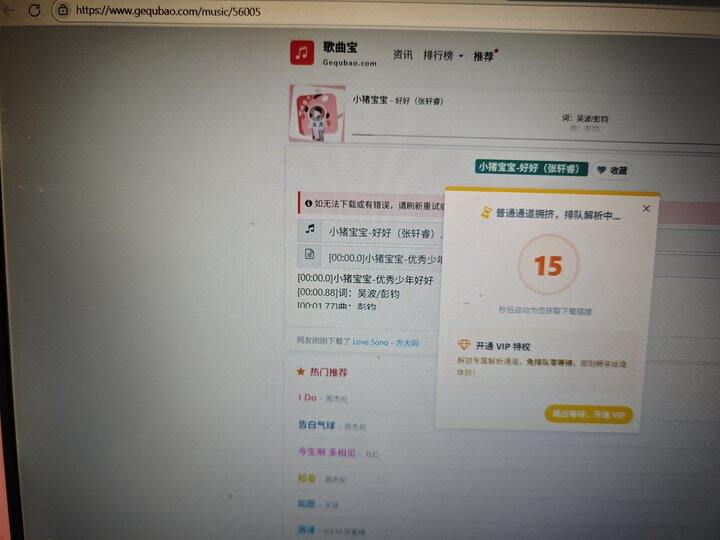This screenshot has width=720, height=540.
Task: Click the hourglass icon in the queue popup
Action: coord(485,213)
